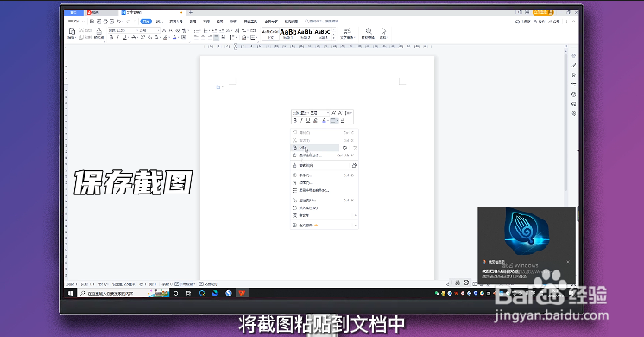Screen dimensions: 644x337
Task: Toggle Italic in the ribbon
Action: [117, 37]
